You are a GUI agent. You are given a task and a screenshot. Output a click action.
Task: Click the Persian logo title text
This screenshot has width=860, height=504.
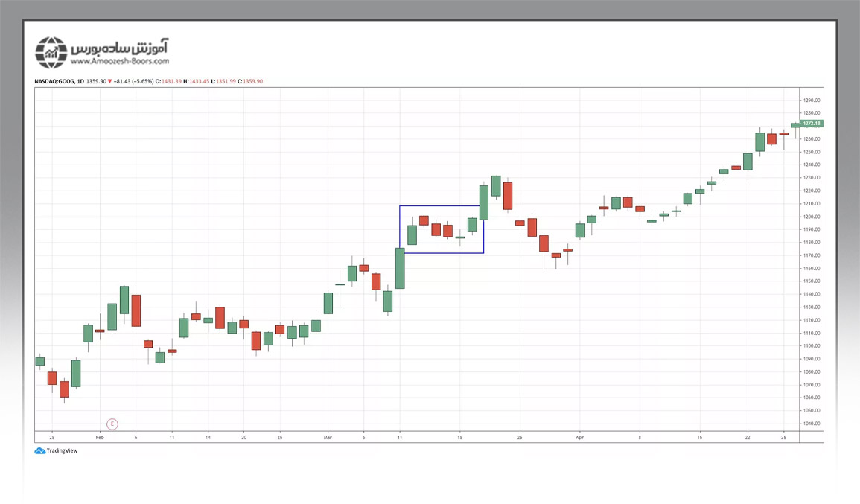point(121,48)
